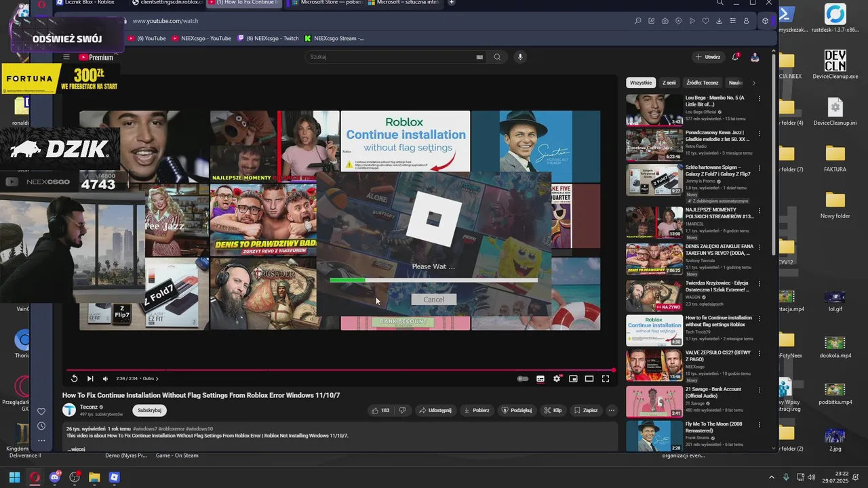This screenshot has height=488, width=868.
Task: Toggle subtitles in the video player
Action: [x=540, y=379]
